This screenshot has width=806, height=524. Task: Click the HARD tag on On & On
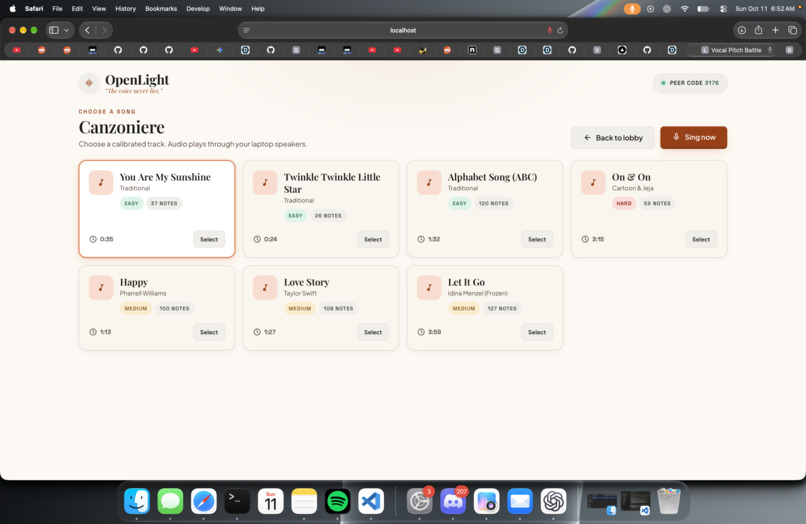tap(624, 203)
